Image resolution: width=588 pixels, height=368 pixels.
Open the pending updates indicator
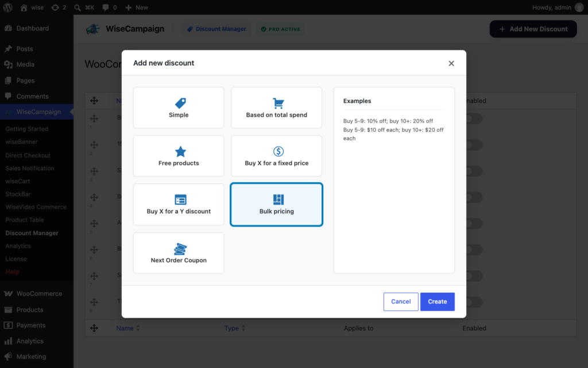pos(59,7)
